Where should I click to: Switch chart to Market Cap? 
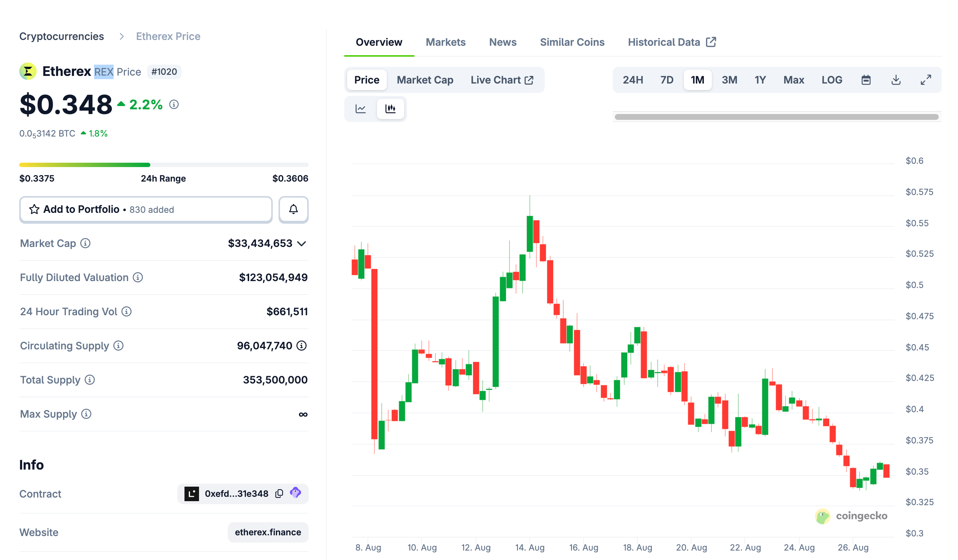425,80
